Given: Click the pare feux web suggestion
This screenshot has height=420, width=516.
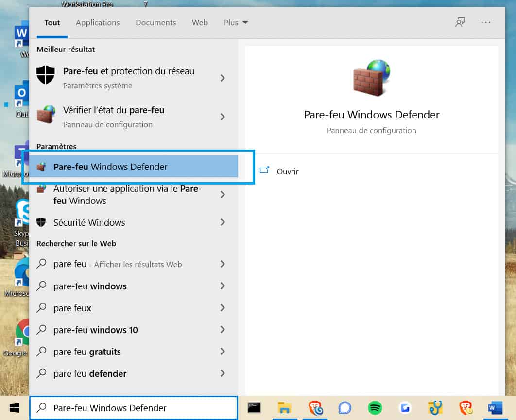Looking at the screenshot, I should pyautogui.click(x=134, y=308).
